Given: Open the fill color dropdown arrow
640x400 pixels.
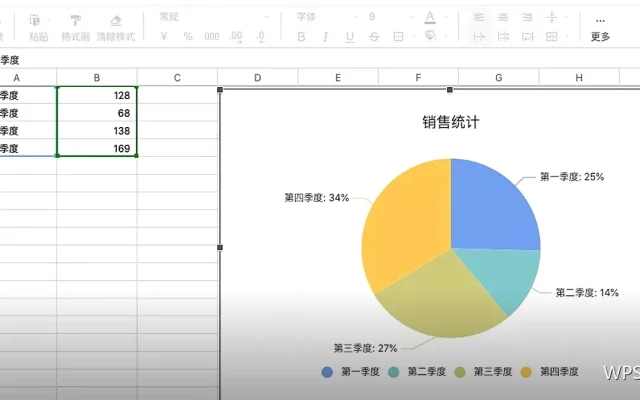Looking at the screenshot, I should [445, 36].
